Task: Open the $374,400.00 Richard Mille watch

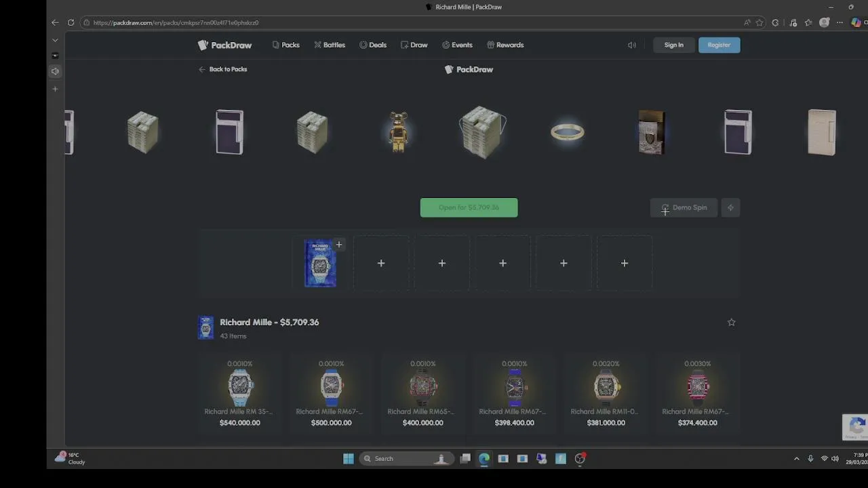Action: (x=697, y=394)
